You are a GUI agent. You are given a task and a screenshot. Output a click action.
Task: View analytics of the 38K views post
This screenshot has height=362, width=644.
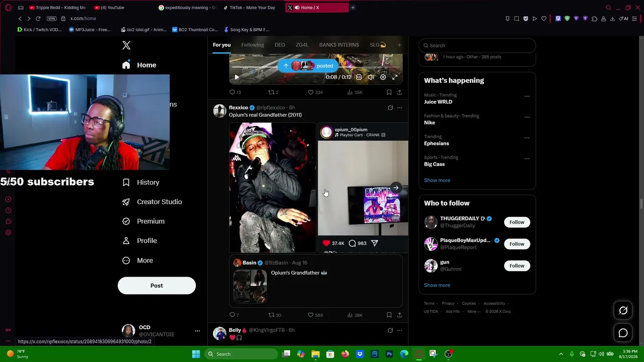355,315
